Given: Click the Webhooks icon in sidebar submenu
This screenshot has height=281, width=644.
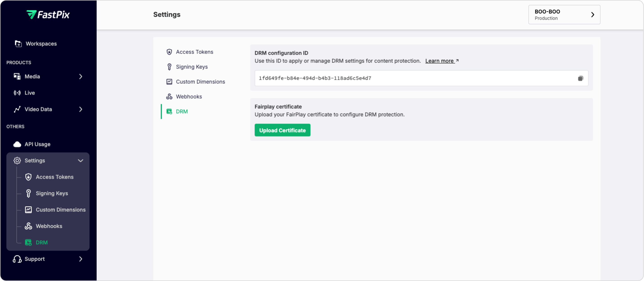Looking at the screenshot, I should [28, 226].
